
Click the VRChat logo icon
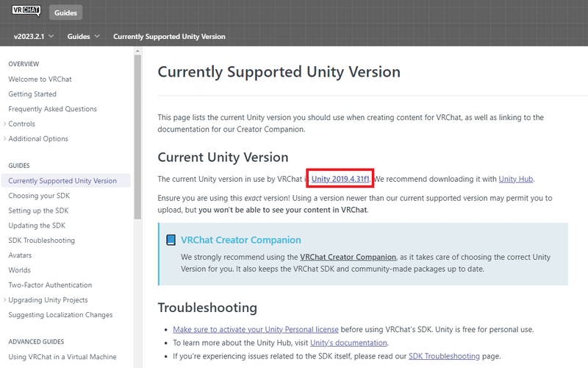click(x=26, y=10)
